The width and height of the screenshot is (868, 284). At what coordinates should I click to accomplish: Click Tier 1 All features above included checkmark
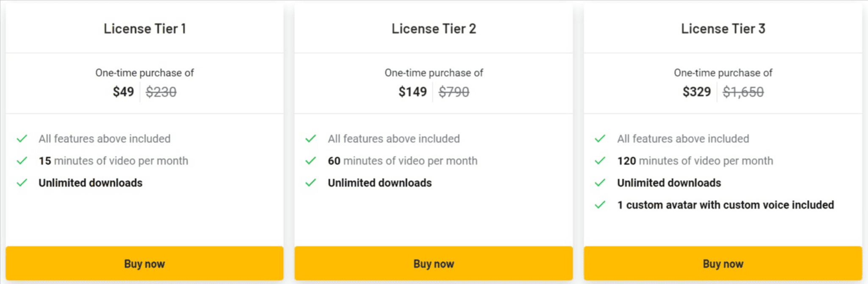[x=22, y=139]
